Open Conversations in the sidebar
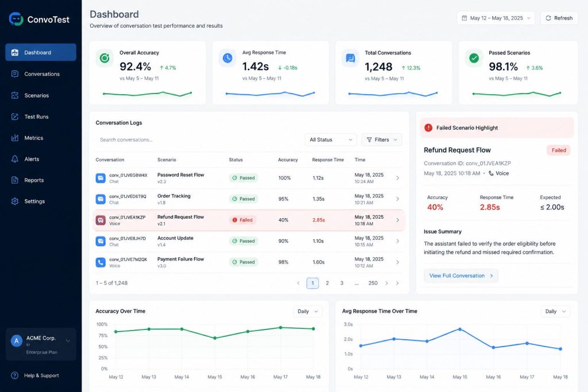 coord(41,74)
